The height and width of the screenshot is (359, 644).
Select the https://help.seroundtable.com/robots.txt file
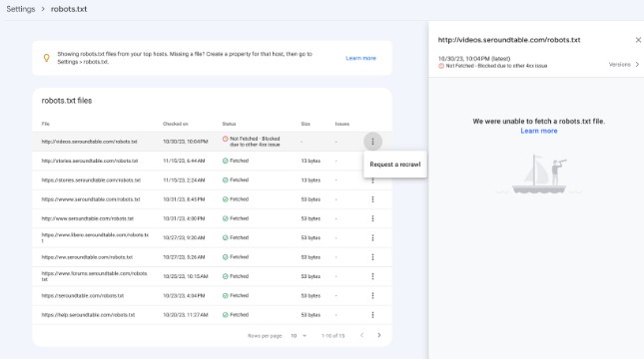pos(88,315)
